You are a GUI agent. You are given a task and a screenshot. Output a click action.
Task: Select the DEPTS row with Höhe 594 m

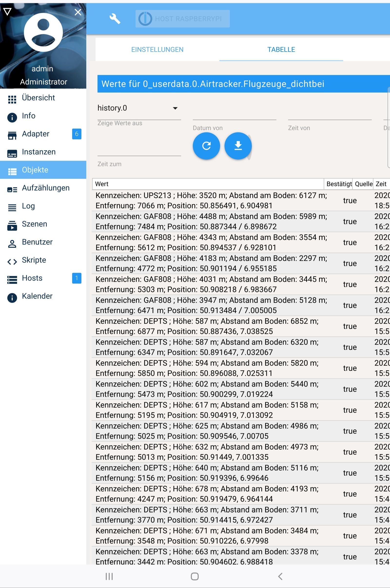point(241,368)
